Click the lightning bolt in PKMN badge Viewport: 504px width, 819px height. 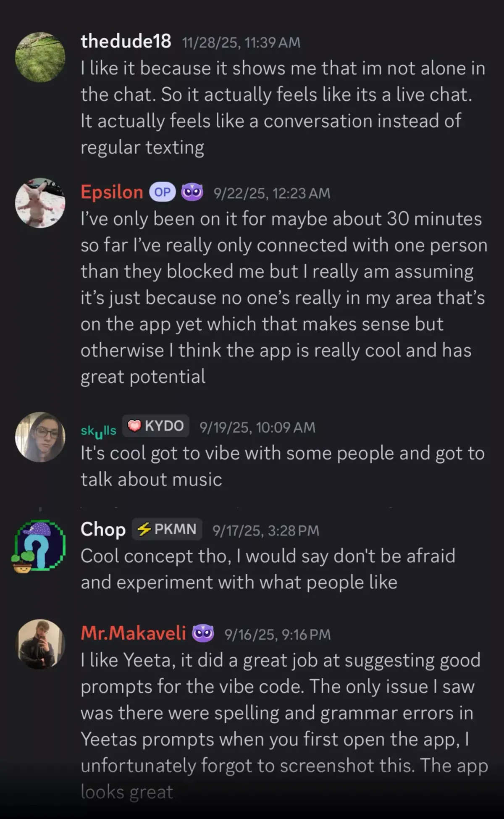point(145,528)
